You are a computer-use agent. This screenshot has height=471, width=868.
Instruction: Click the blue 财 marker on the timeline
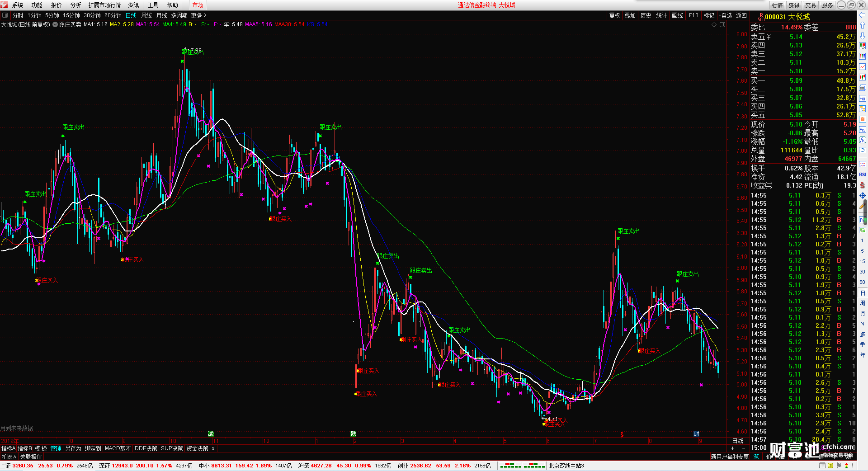[x=696, y=433]
